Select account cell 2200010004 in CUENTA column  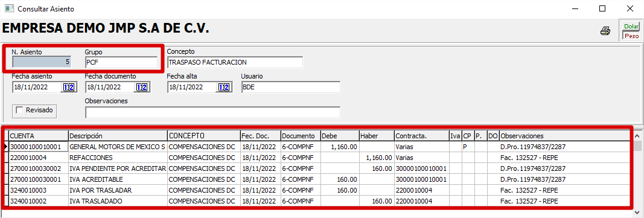pos(38,157)
